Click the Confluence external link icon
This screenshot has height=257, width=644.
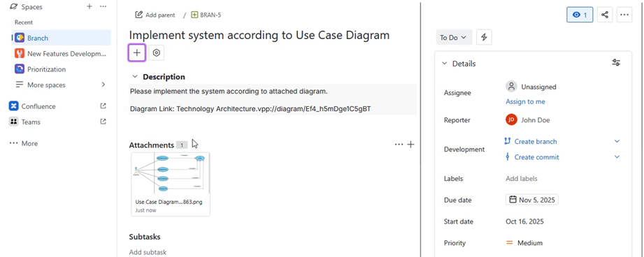(103, 105)
